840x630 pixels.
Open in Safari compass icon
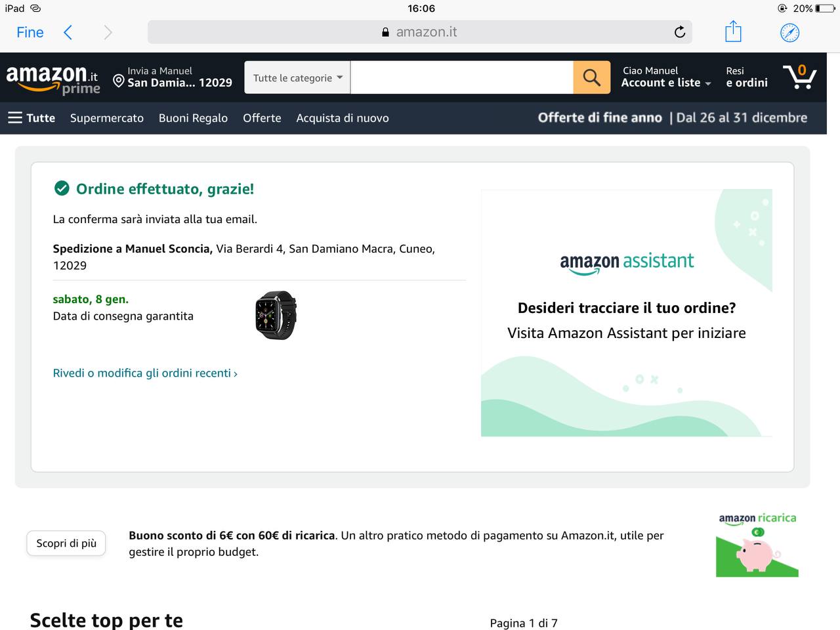tap(789, 32)
